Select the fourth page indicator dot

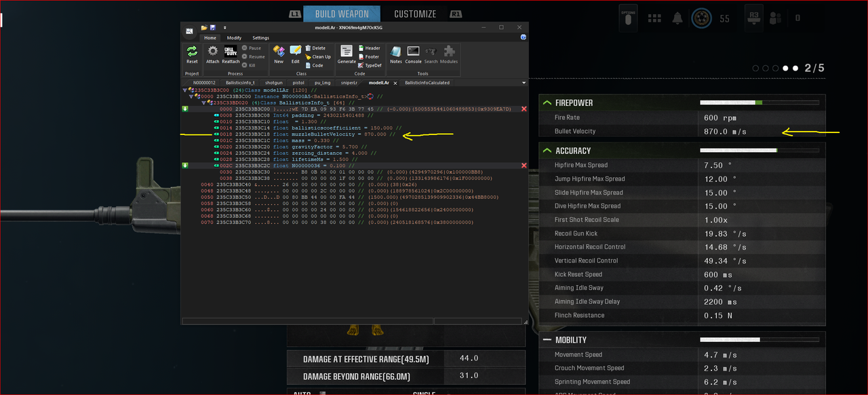tap(786, 69)
